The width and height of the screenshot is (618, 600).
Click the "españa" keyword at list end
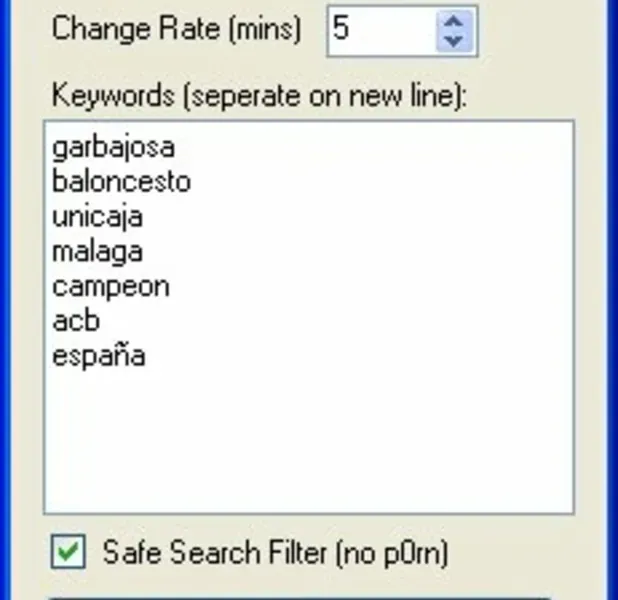coord(99,356)
